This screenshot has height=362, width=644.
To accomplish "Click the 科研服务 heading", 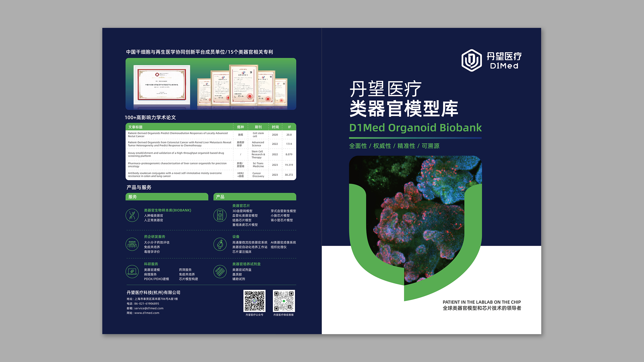I will [151, 264].
